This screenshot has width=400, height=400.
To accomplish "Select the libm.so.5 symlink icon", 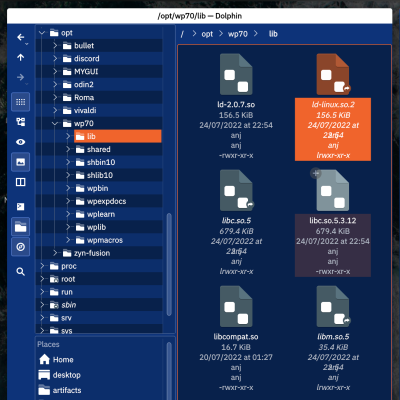I will click(x=333, y=306).
